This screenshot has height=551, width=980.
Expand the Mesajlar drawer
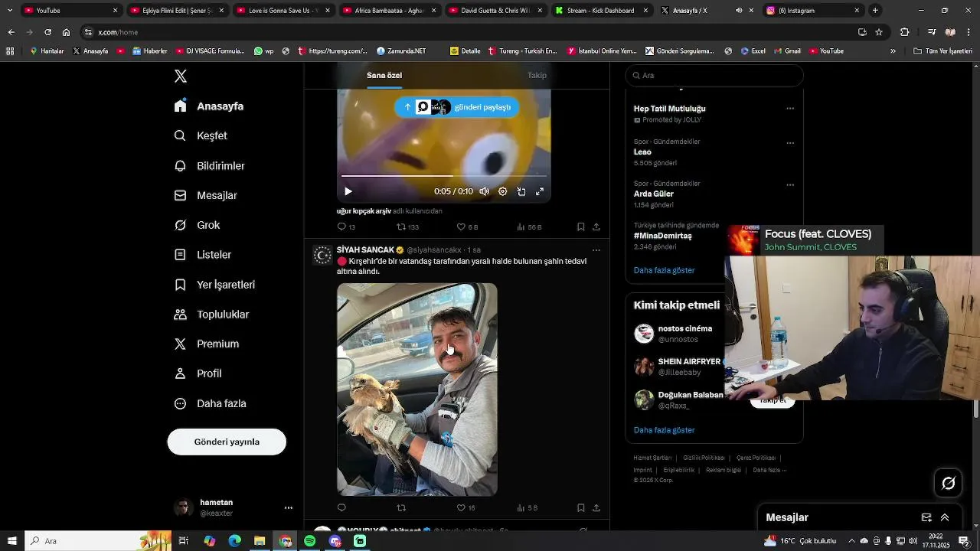click(x=945, y=517)
